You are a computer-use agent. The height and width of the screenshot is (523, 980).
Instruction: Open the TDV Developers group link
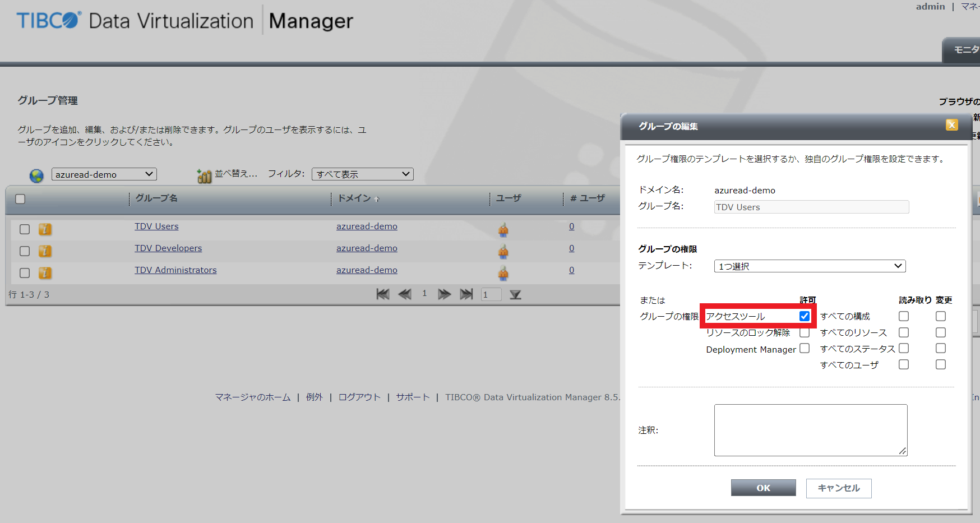click(x=168, y=248)
